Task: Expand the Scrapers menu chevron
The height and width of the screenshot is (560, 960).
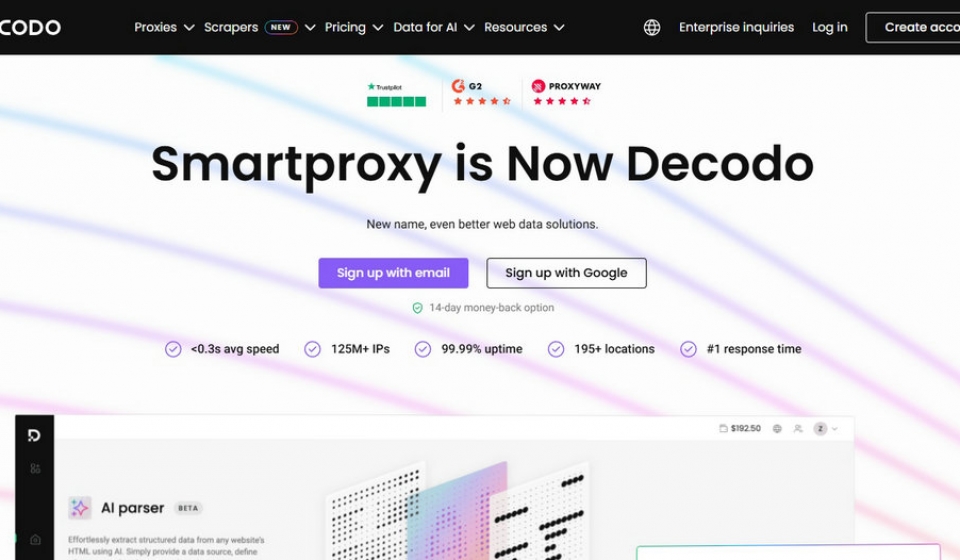Action: pyautogui.click(x=310, y=28)
